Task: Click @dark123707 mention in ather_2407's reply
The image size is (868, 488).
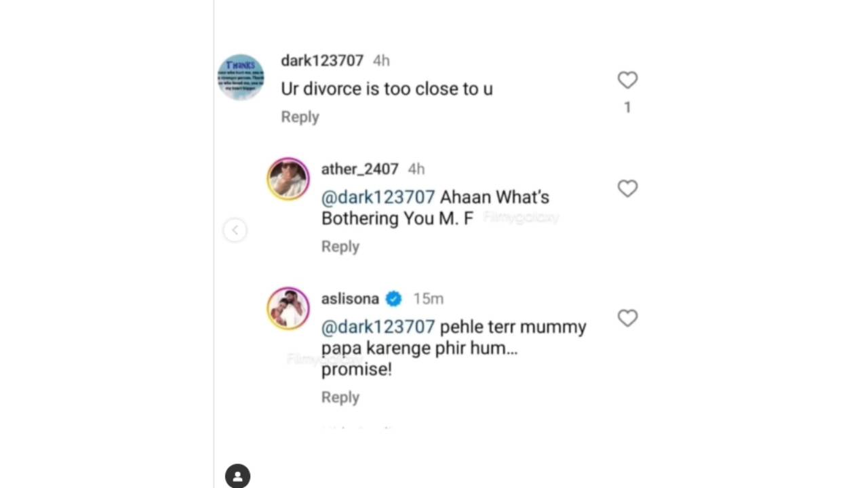Action: click(x=378, y=197)
